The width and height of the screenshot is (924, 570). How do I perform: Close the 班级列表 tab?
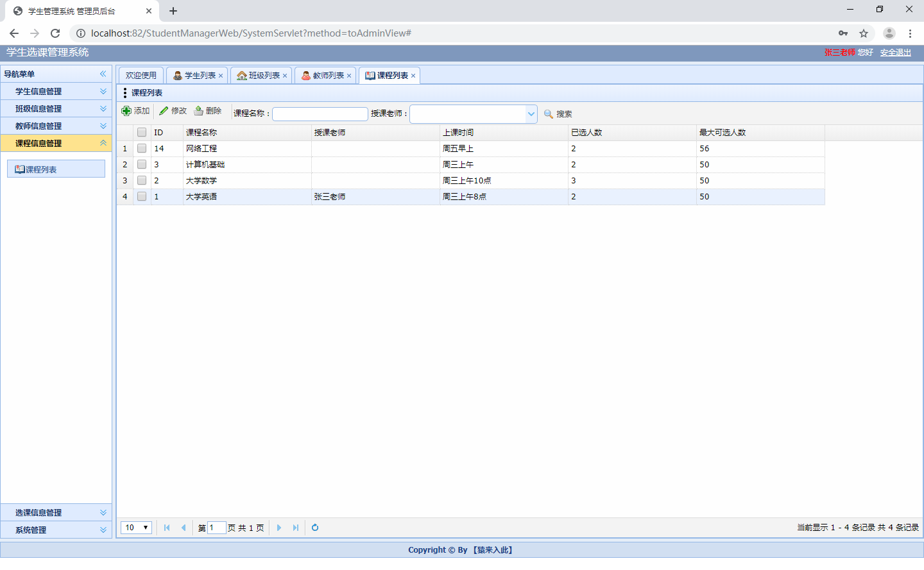285,76
